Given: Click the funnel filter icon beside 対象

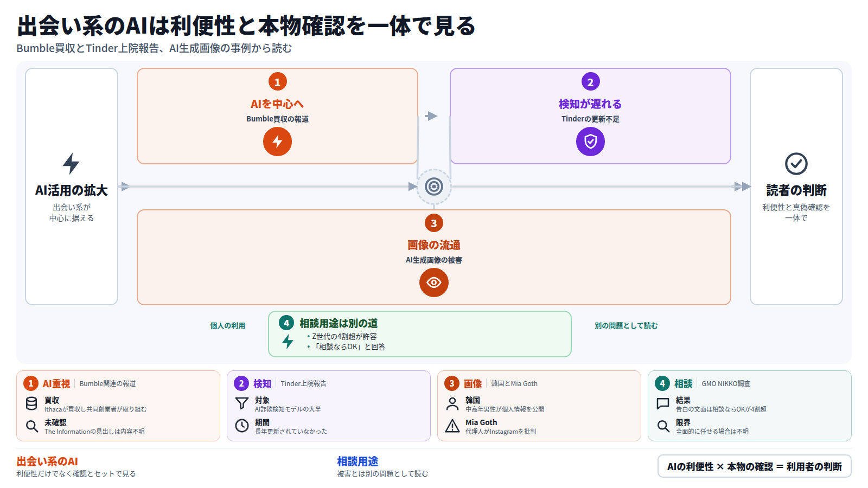Looking at the screenshot, I should pos(242,403).
